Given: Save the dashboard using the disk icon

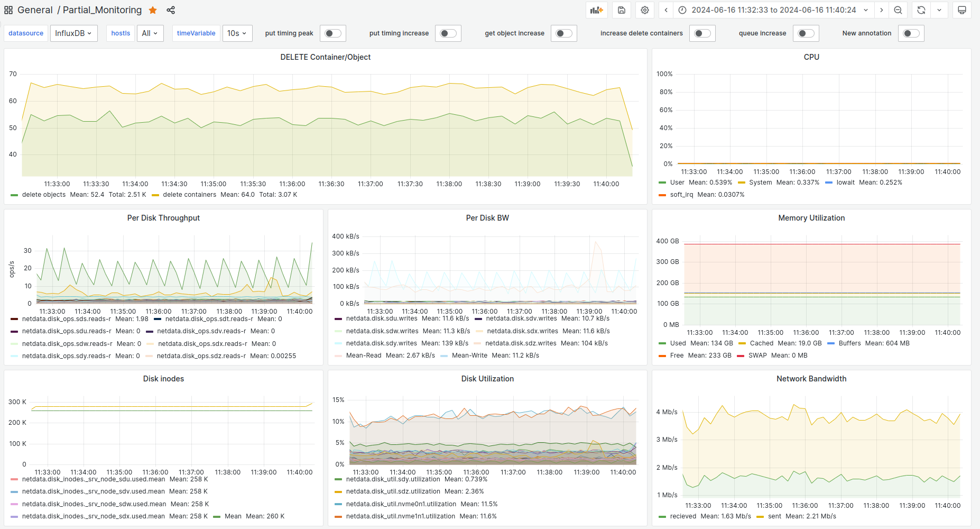Looking at the screenshot, I should click(622, 10).
